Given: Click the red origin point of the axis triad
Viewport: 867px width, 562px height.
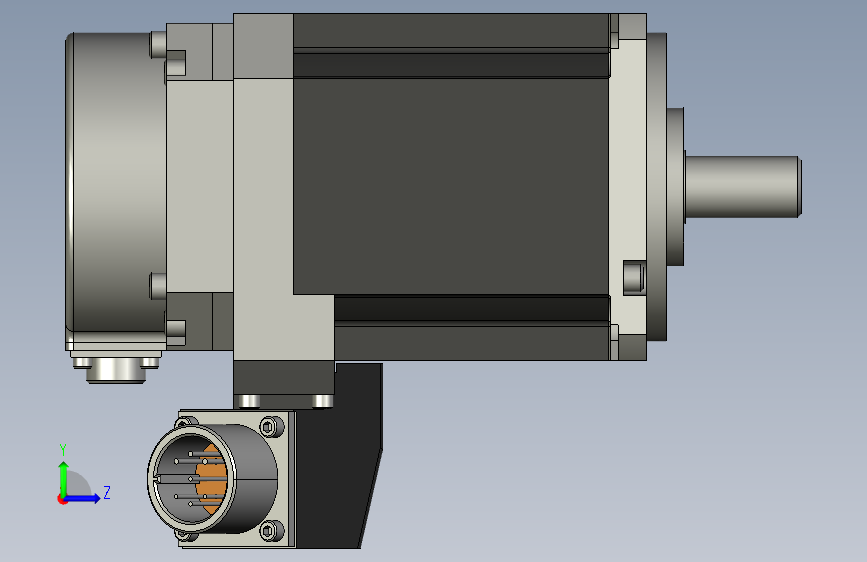Looking at the screenshot, I should pyautogui.click(x=62, y=499).
